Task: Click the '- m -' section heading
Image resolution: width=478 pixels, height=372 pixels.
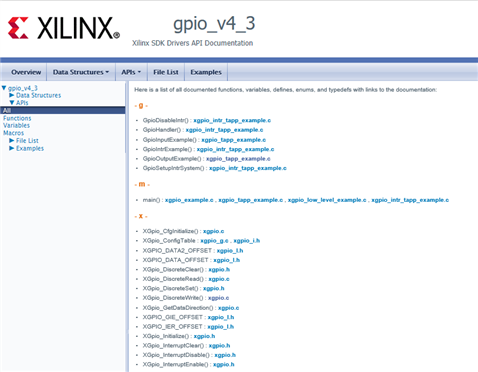Action: pos(142,184)
